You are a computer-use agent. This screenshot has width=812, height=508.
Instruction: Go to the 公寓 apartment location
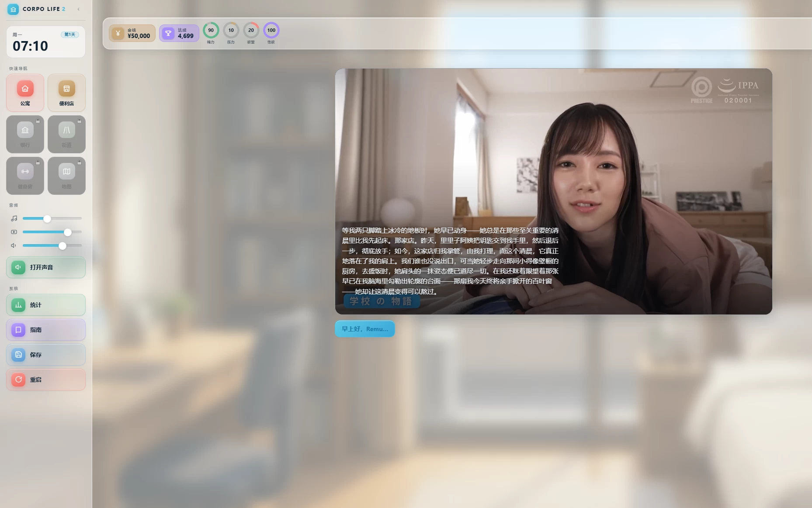click(x=25, y=93)
